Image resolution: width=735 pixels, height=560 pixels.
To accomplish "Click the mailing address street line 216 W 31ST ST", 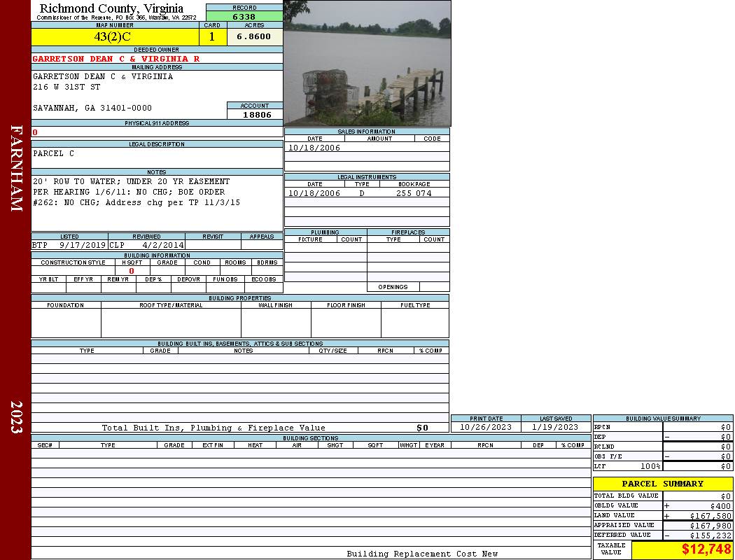I will [67, 87].
